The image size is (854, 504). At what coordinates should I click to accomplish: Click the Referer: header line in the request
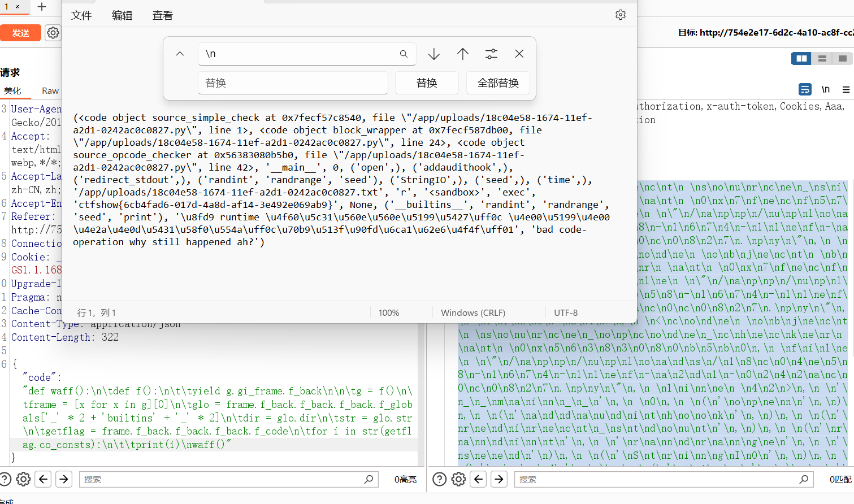tap(33, 216)
